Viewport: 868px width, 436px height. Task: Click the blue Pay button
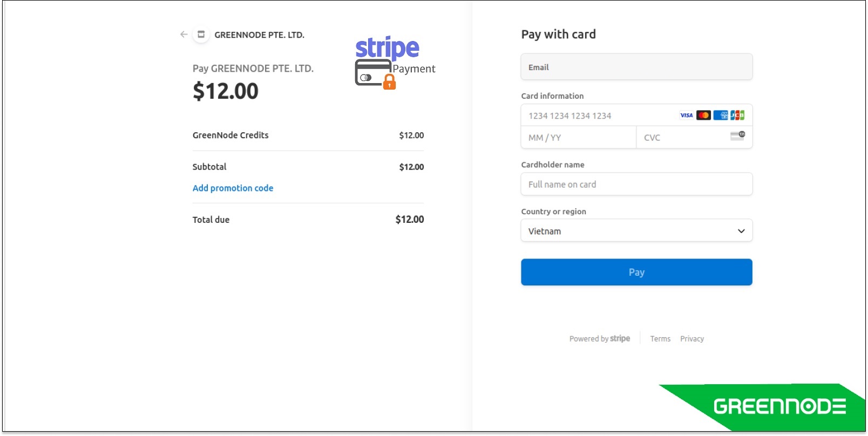[636, 272]
